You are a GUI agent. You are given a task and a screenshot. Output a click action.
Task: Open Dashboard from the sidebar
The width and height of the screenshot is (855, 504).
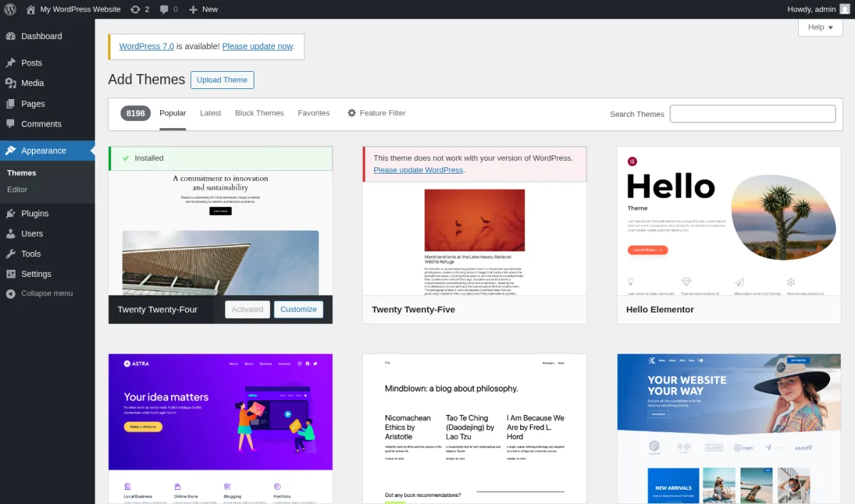click(47, 36)
